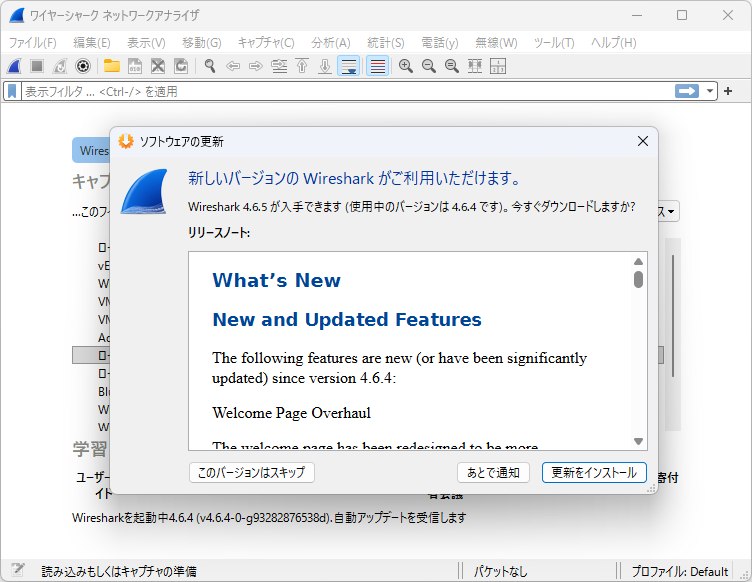Click the release notes scrollbar thumb

(x=638, y=279)
